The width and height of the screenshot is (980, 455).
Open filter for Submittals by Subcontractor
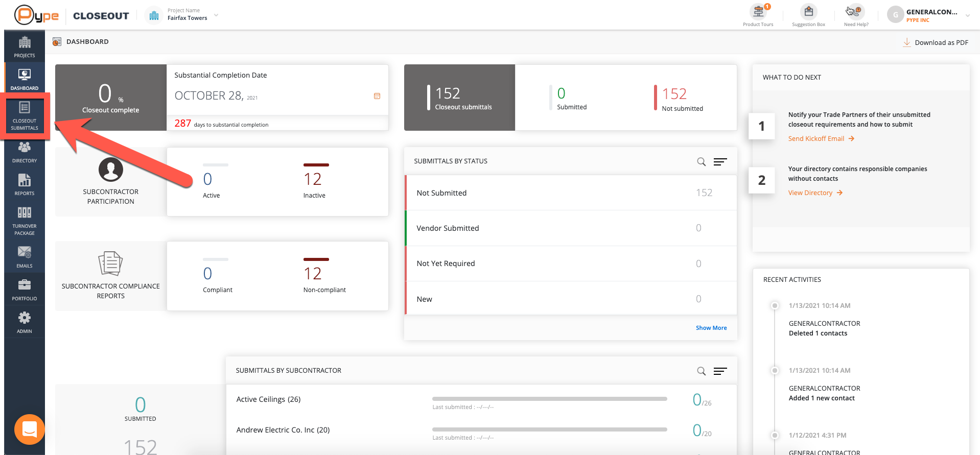720,371
